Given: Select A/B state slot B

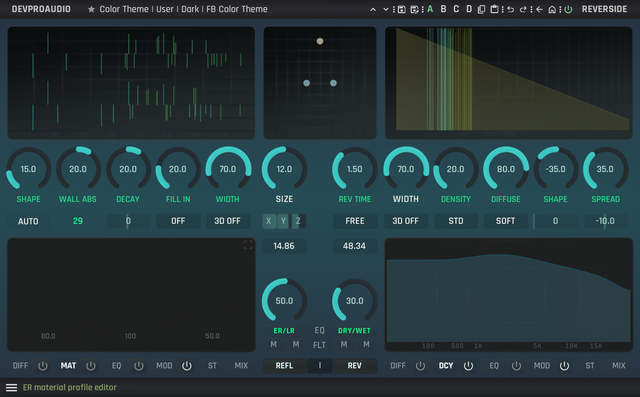Looking at the screenshot, I should coord(443,9).
